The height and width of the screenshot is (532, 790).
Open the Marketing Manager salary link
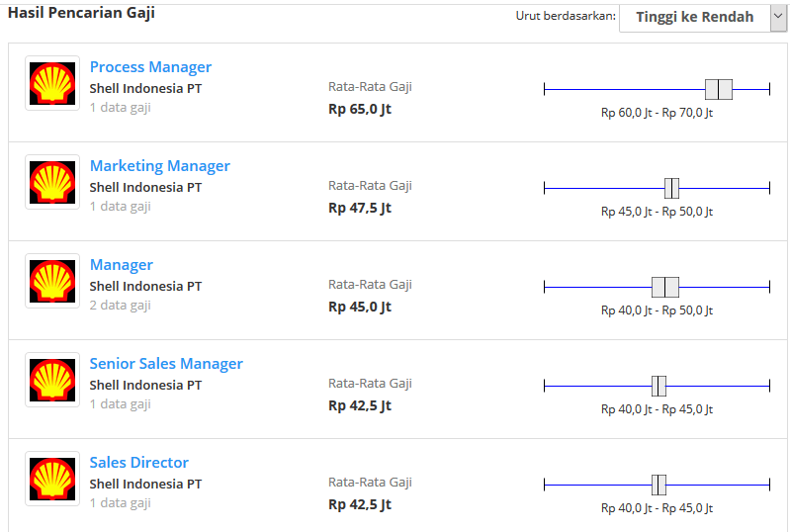click(159, 166)
